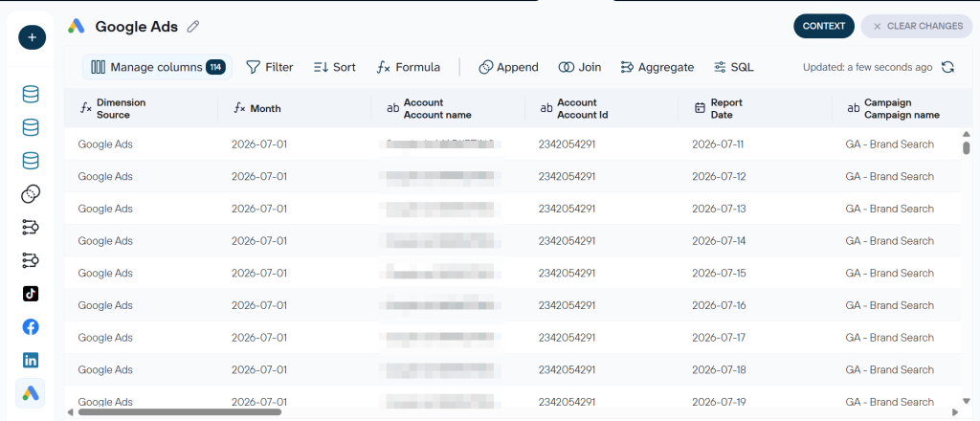Click the Month value in the 2026-07-17 row

pyautogui.click(x=259, y=338)
